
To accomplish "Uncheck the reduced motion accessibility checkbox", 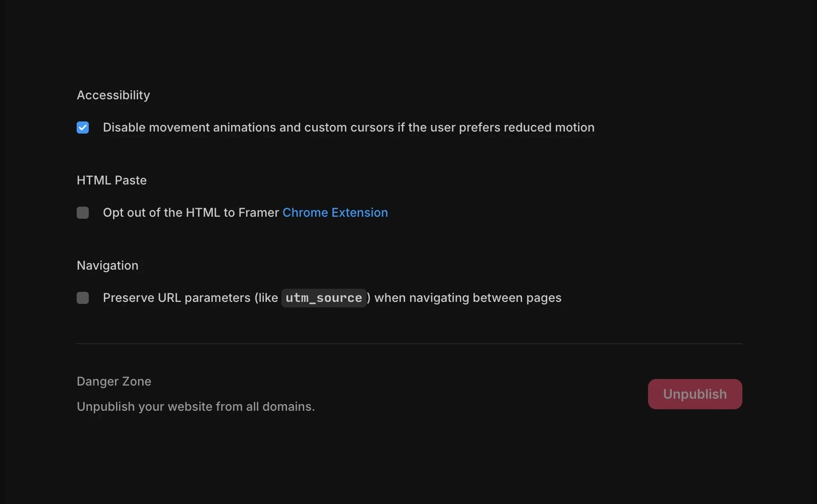I will (x=83, y=128).
